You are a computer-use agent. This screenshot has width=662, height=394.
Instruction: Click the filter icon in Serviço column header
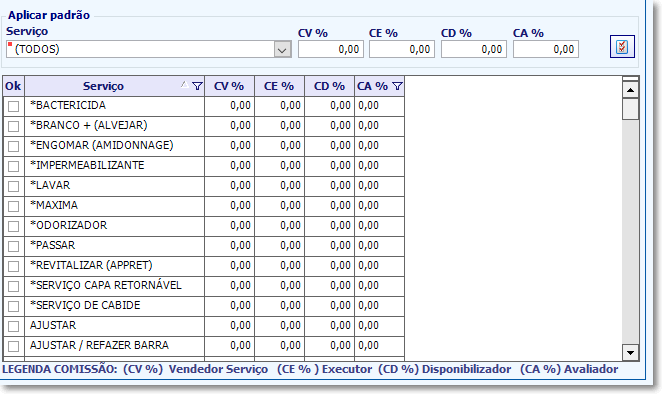[x=197, y=86]
